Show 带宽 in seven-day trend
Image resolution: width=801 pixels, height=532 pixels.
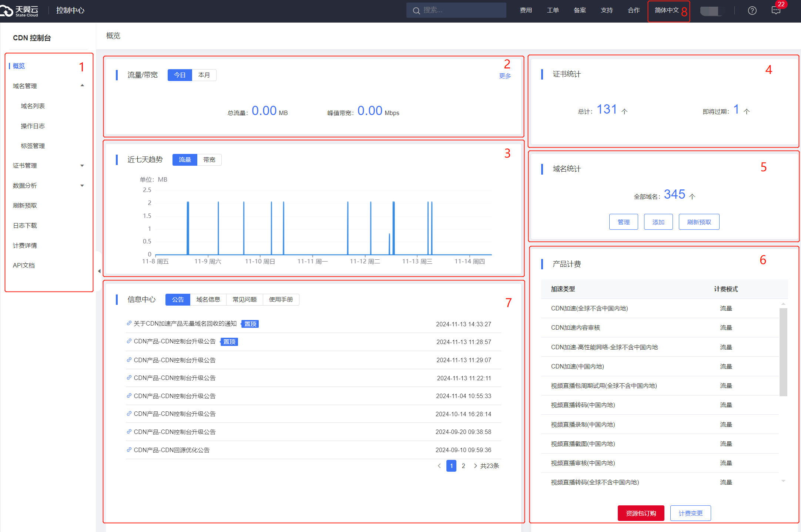click(x=209, y=160)
